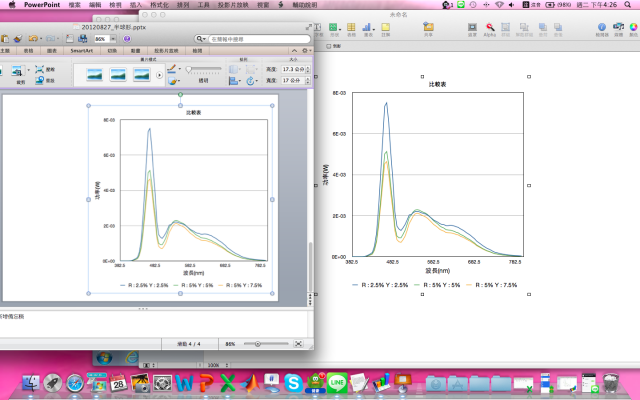
Task: Open the PowerPoint application menu
Action: pos(42,5)
